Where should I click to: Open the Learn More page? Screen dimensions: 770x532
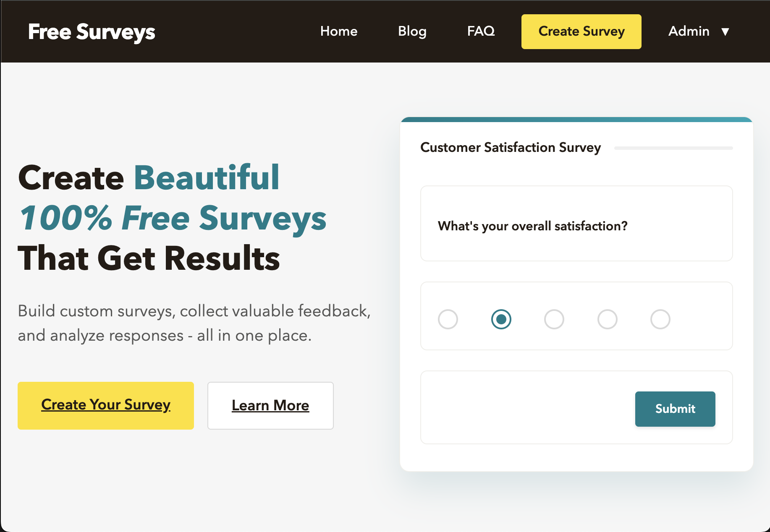click(x=270, y=405)
